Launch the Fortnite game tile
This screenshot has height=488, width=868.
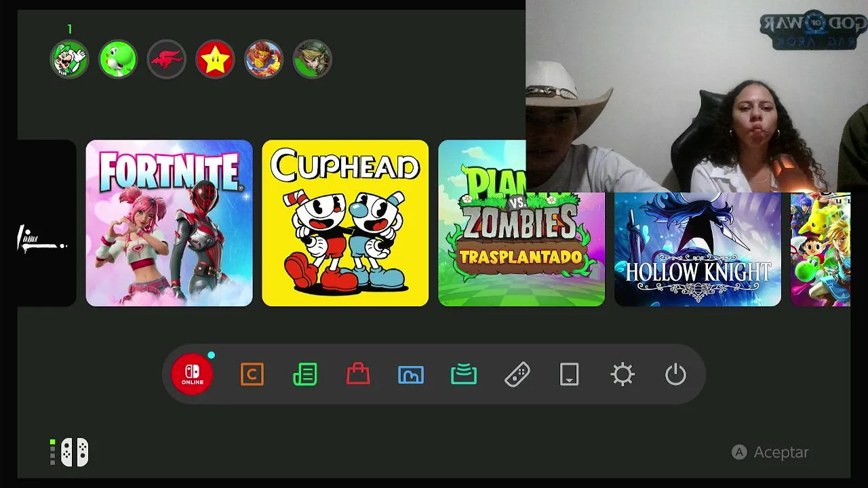click(170, 223)
